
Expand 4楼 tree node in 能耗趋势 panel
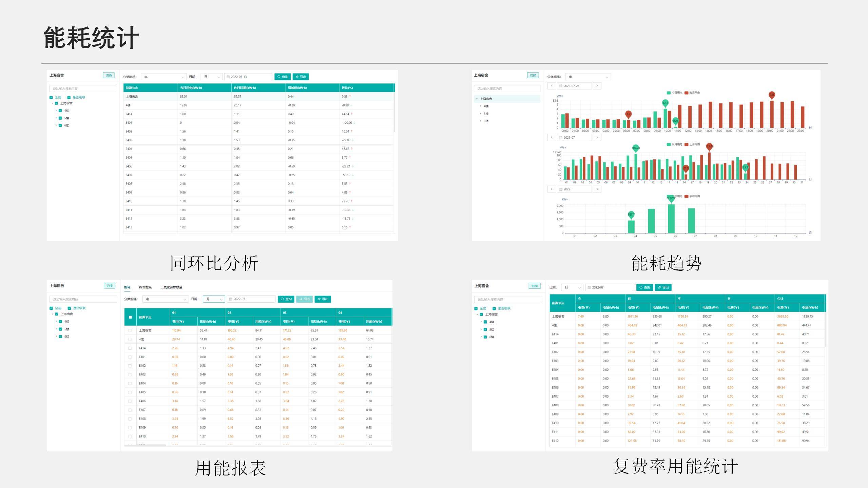coord(481,106)
